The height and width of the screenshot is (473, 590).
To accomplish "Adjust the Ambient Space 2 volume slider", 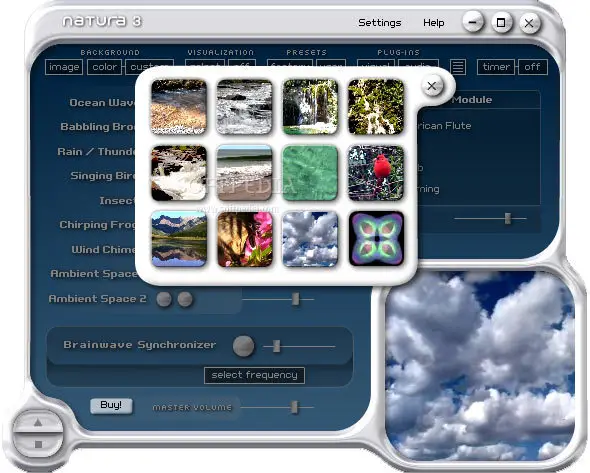I will 278,300.
